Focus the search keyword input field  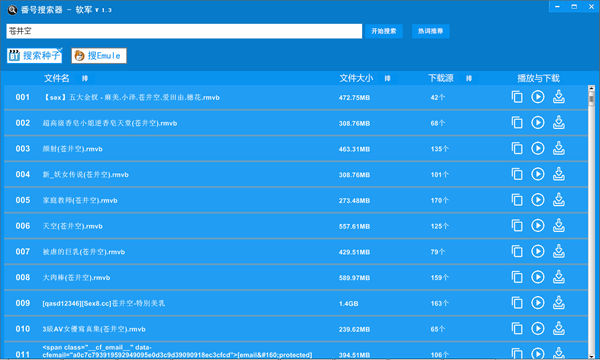coord(184,31)
